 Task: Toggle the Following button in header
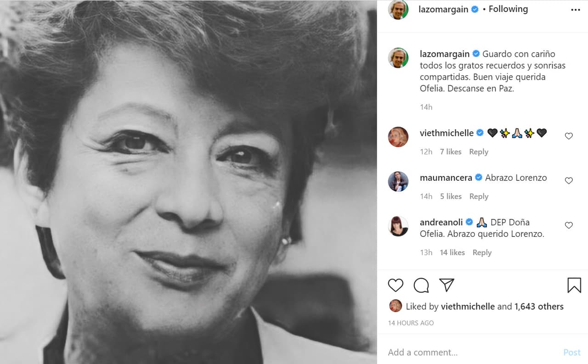pos(508,9)
